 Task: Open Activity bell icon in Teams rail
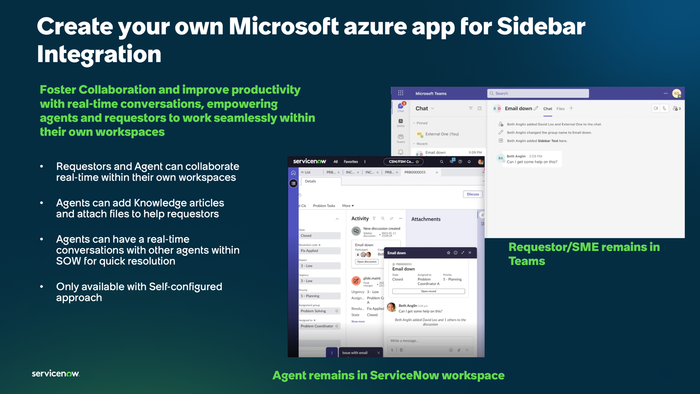400,152
